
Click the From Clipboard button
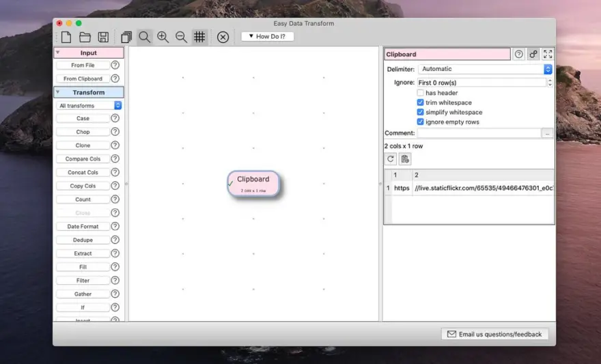click(83, 79)
